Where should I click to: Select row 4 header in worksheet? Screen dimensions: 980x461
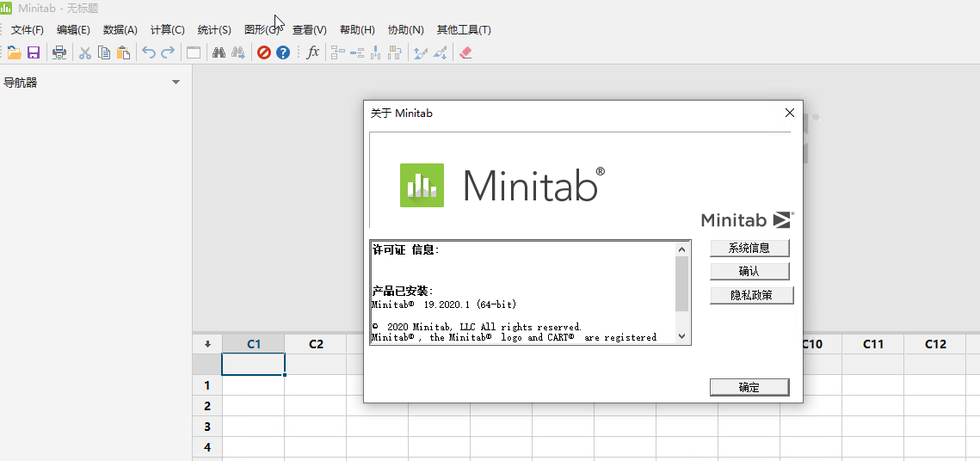207,447
